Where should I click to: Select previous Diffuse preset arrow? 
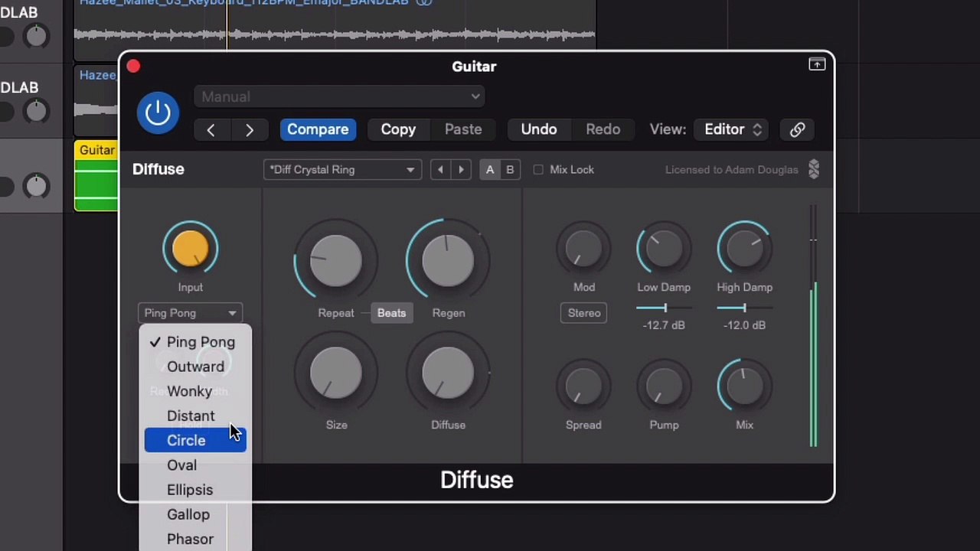point(440,170)
